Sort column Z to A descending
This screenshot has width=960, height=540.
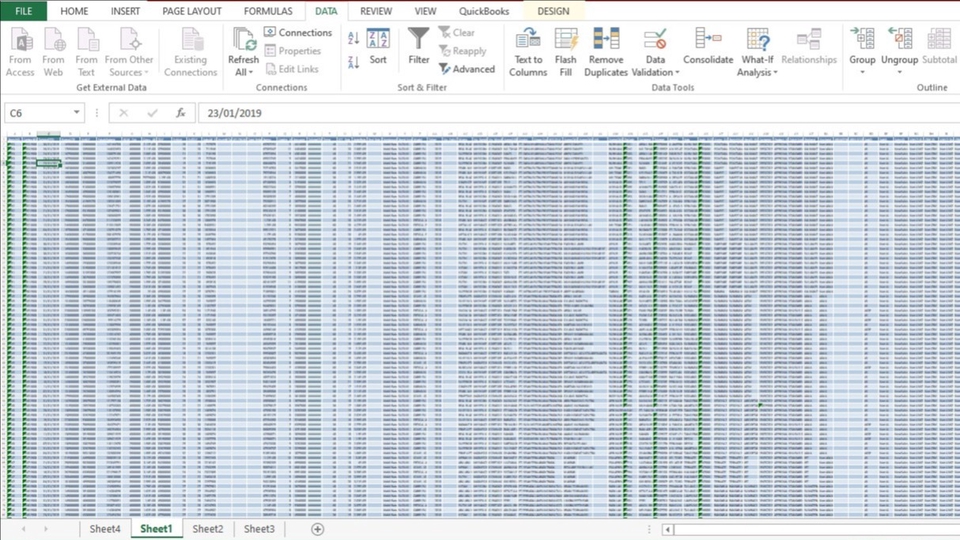click(x=353, y=62)
